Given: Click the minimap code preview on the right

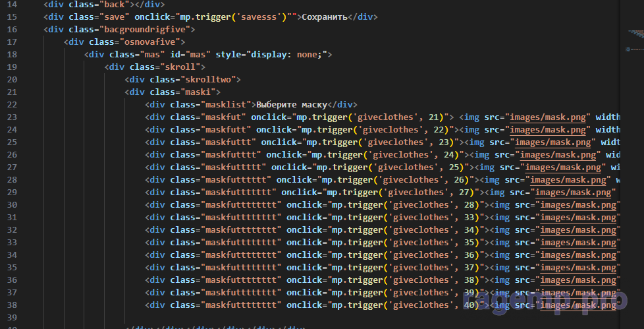Looking at the screenshot, I should click(x=632, y=40).
